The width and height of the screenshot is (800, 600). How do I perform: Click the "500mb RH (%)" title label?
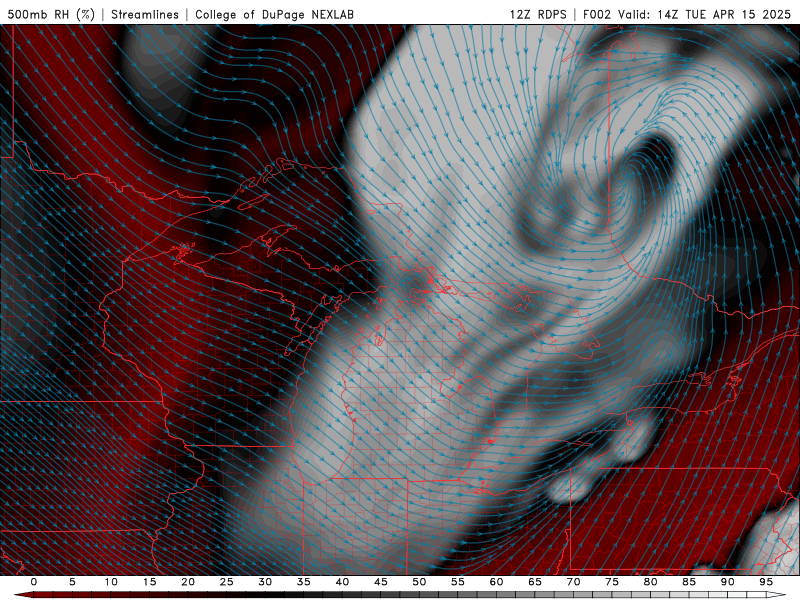point(51,14)
